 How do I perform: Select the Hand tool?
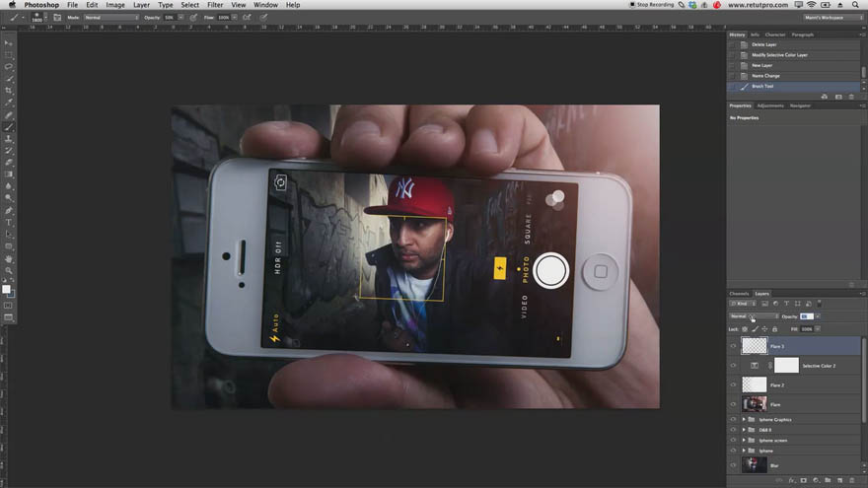pyautogui.click(x=8, y=259)
